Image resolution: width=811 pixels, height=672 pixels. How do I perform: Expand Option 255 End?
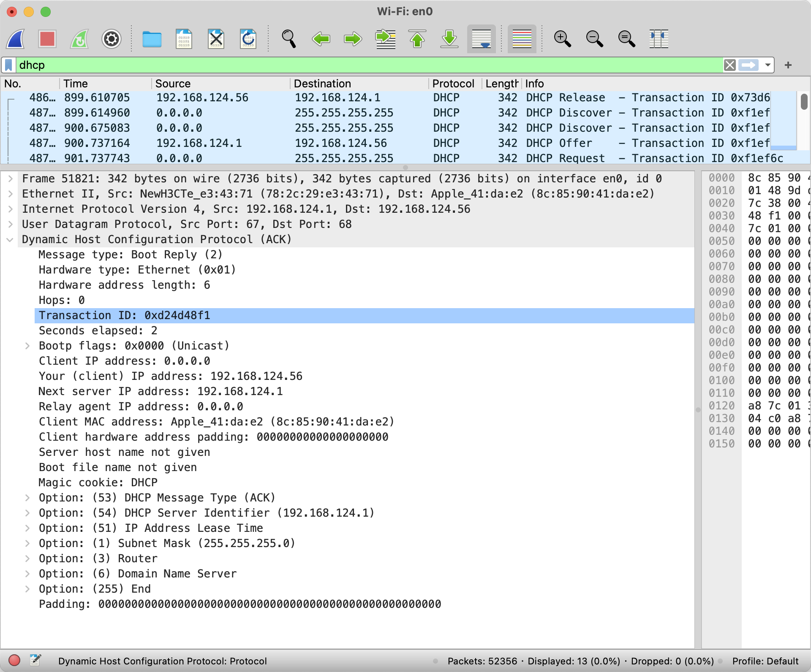pyautogui.click(x=27, y=589)
